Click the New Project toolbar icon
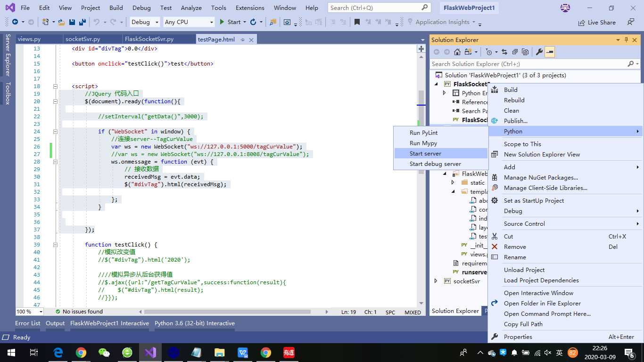The width and height of the screenshot is (644, 362). pyautogui.click(x=46, y=22)
